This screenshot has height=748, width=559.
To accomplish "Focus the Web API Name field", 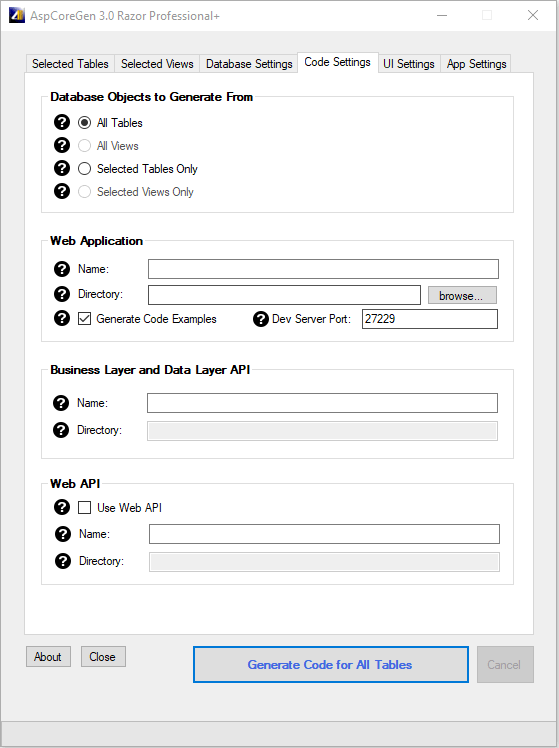I will pos(324,534).
